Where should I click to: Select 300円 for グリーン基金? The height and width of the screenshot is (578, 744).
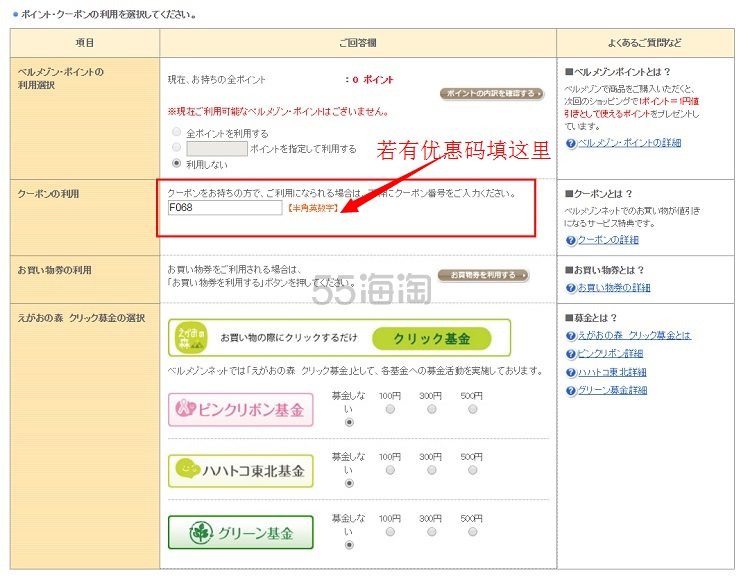(x=431, y=532)
